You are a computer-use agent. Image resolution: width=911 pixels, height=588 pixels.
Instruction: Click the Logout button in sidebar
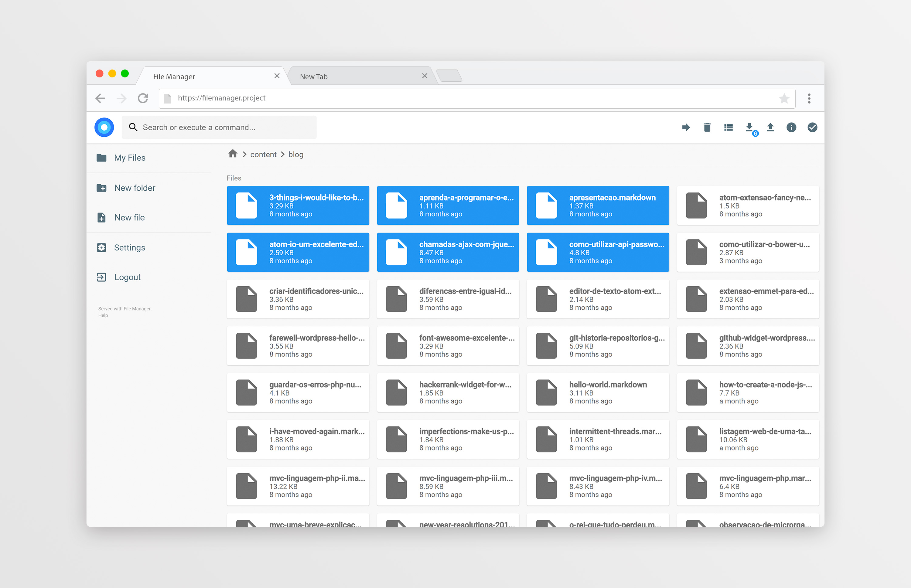click(x=128, y=277)
